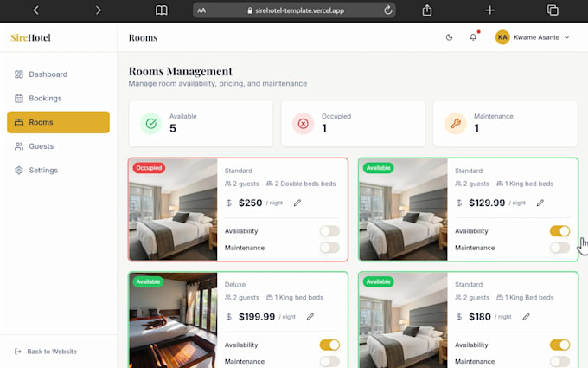
Task: Click the red Occupied cross icon
Action: [x=303, y=124]
